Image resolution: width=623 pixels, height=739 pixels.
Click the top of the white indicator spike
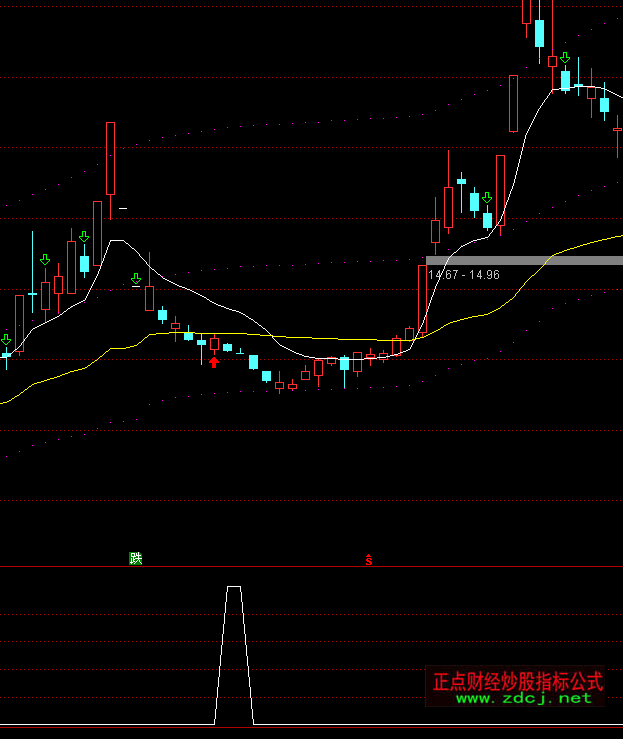click(234, 588)
